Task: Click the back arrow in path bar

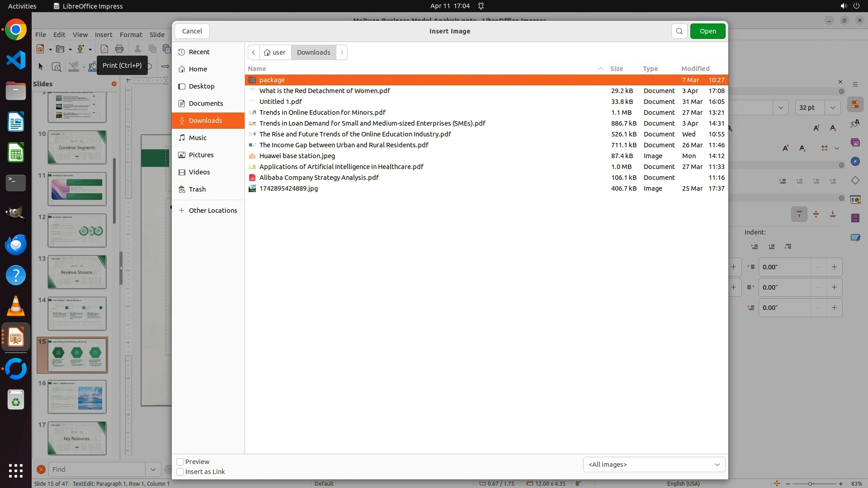Action: [x=254, y=52]
